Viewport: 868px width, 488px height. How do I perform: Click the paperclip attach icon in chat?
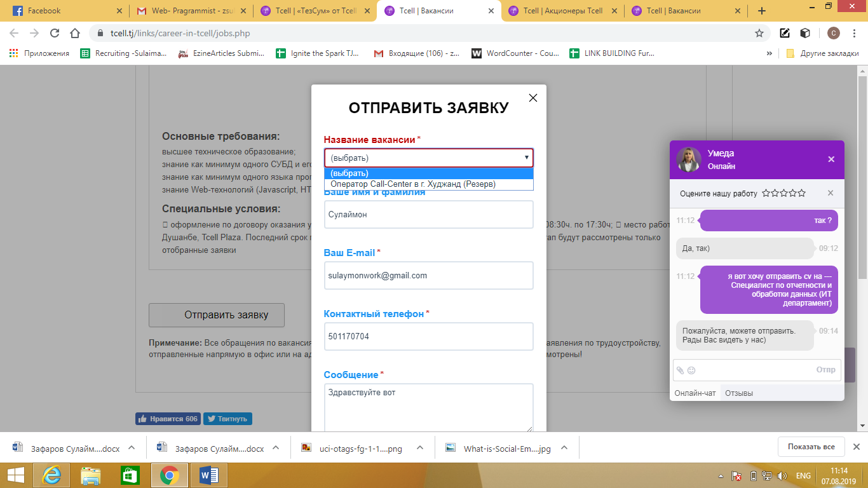680,370
